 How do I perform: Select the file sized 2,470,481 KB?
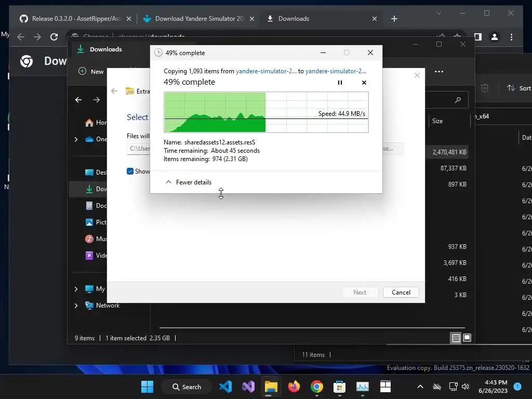pos(449,152)
